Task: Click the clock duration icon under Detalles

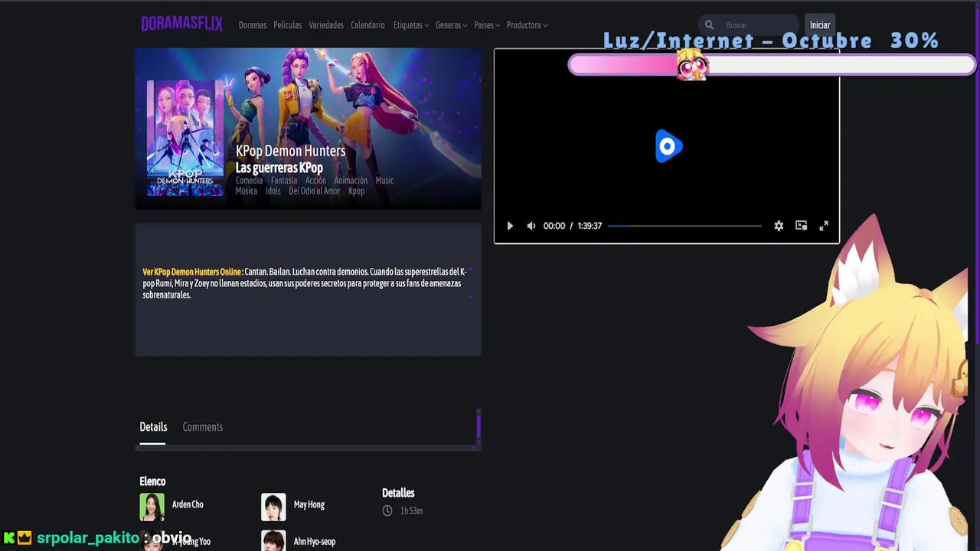Action: [387, 510]
